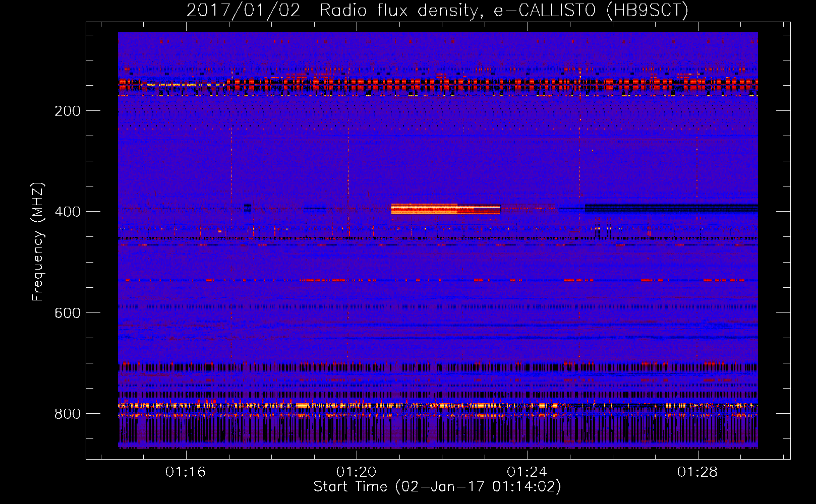Click the 01:24 time tick label
Viewport: 816px width, 504px height.
[x=527, y=472]
